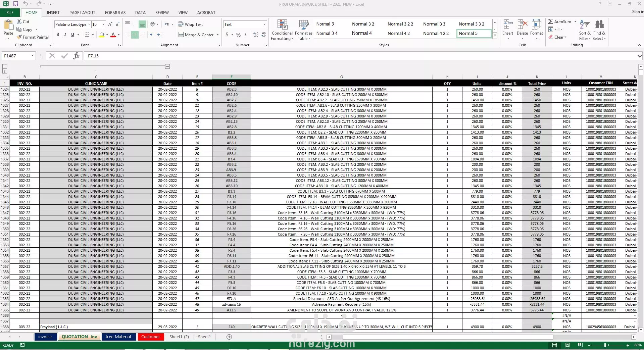The height and width of the screenshot is (350, 644).
Task: Toggle Align Left
Action: click(x=128, y=35)
